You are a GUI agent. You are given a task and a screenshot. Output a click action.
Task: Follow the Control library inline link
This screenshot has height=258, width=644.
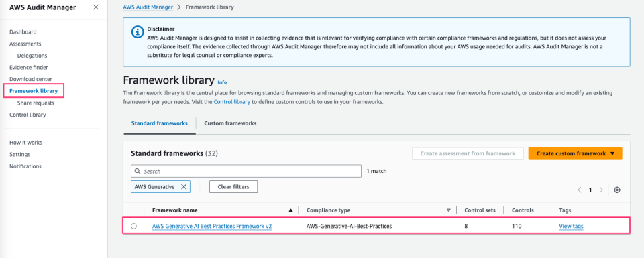(231, 102)
